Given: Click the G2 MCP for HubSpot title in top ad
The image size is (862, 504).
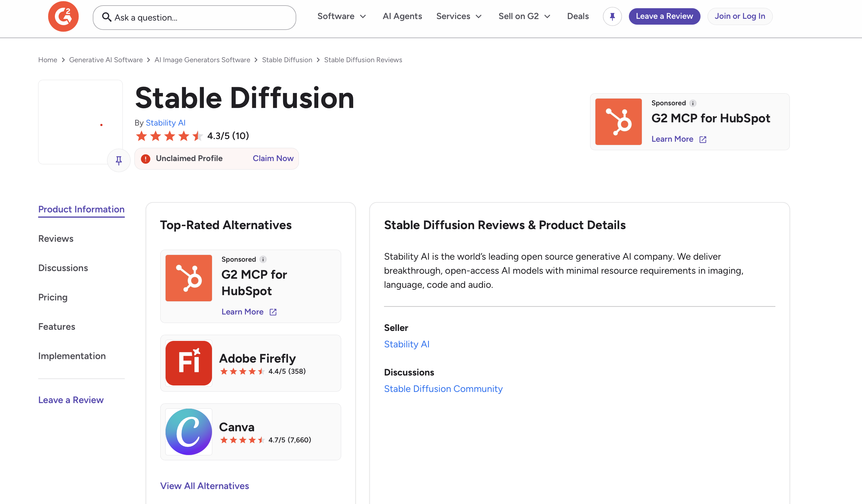Looking at the screenshot, I should tap(711, 118).
